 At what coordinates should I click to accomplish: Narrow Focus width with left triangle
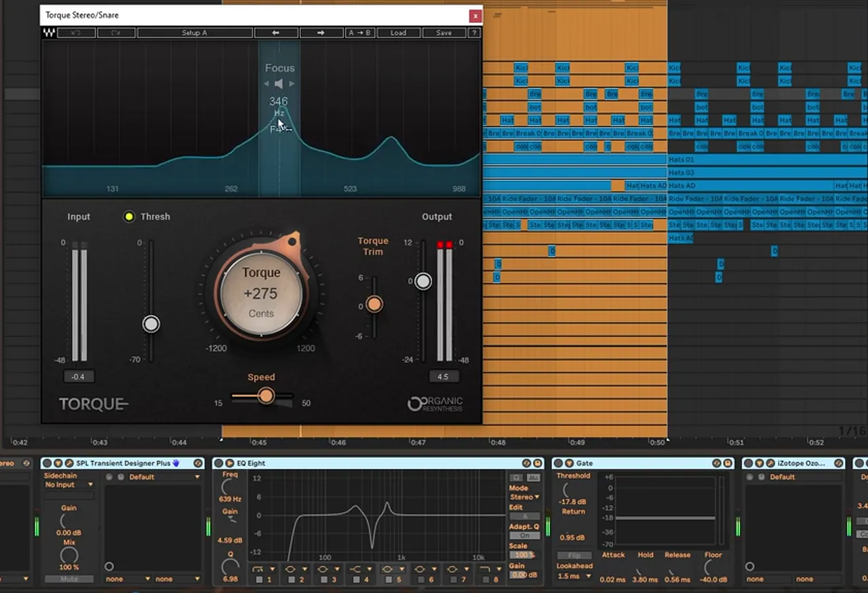coord(267,83)
